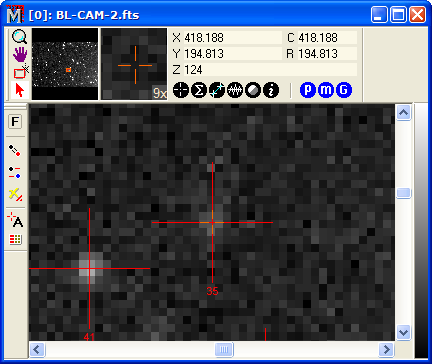Select the red arrow pointer tool

(x=20, y=90)
